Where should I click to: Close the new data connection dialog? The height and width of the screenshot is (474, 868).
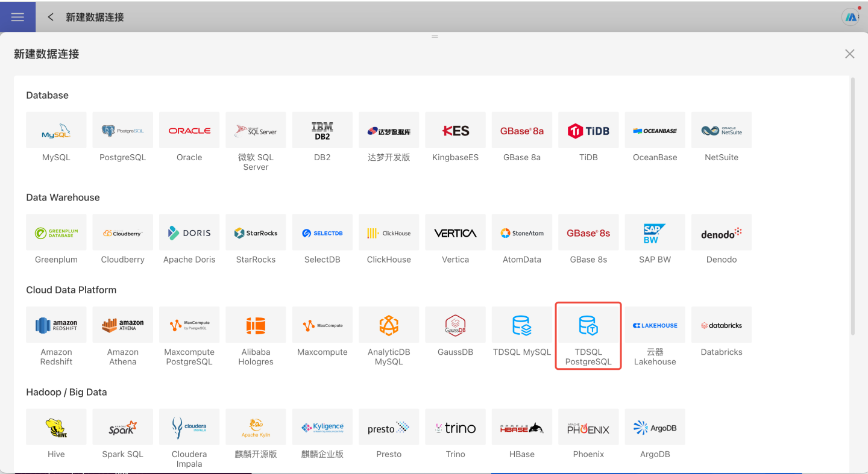[849, 54]
